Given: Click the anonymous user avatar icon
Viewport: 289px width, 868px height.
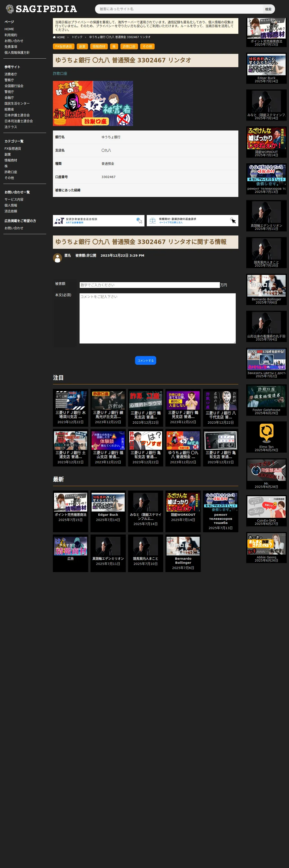Looking at the screenshot, I should [x=57, y=258].
